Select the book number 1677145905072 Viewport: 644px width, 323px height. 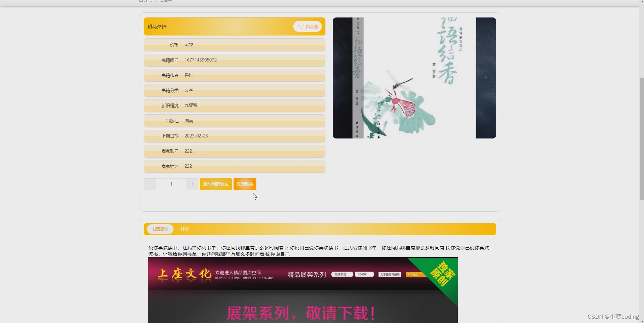coord(201,60)
